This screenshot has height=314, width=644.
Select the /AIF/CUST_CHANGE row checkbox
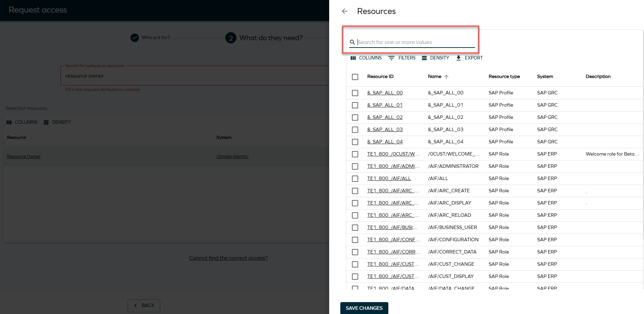[355, 264]
